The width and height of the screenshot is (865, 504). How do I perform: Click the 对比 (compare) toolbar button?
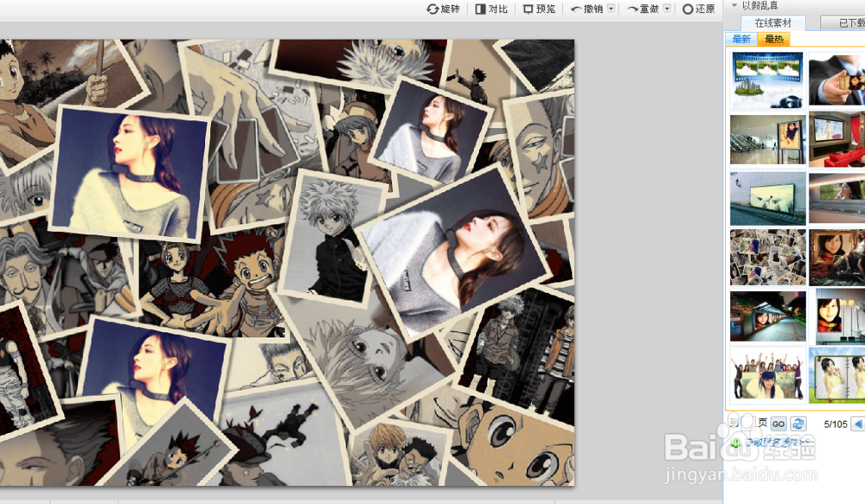click(491, 9)
